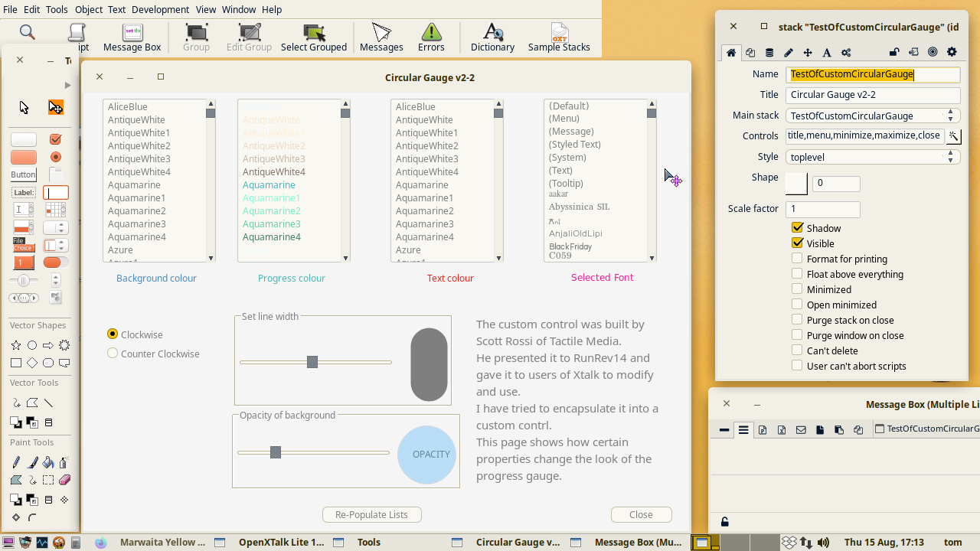Open the Messages toolbar icon

tap(381, 36)
